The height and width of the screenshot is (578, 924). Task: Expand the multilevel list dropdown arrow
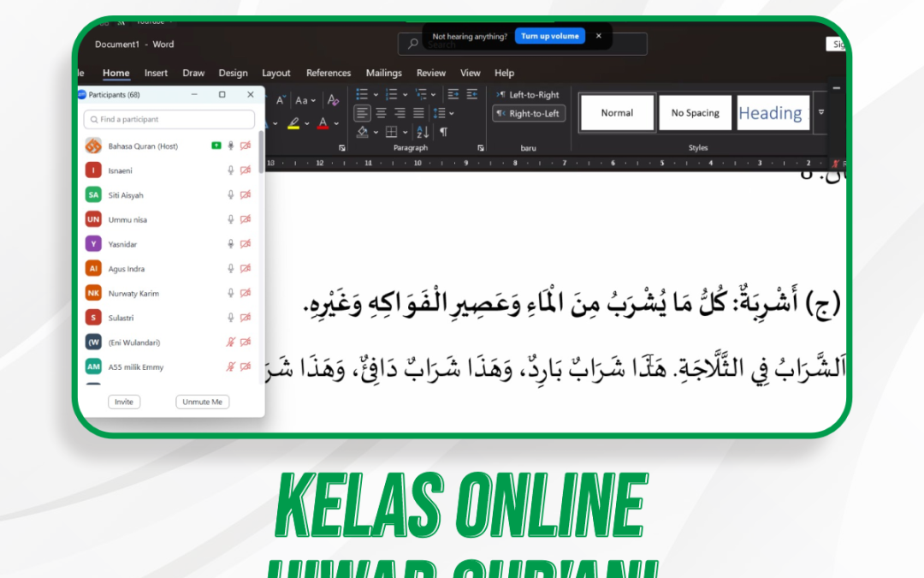coord(433,94)
